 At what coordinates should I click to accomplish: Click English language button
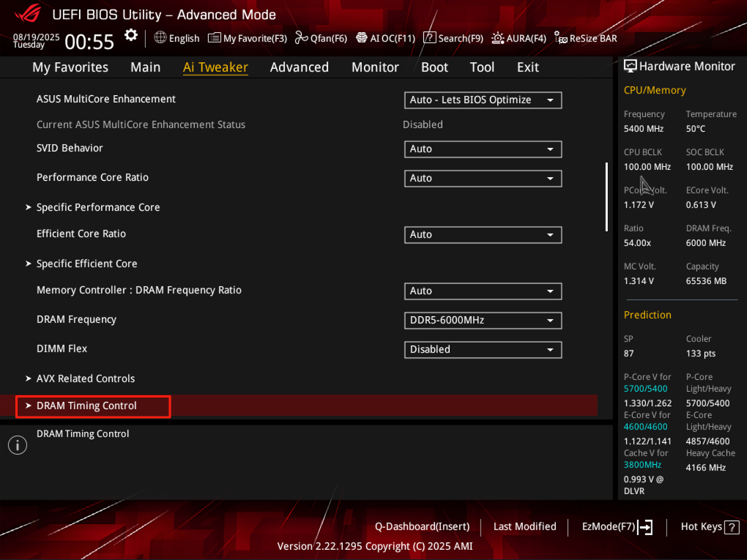[184, 38]
